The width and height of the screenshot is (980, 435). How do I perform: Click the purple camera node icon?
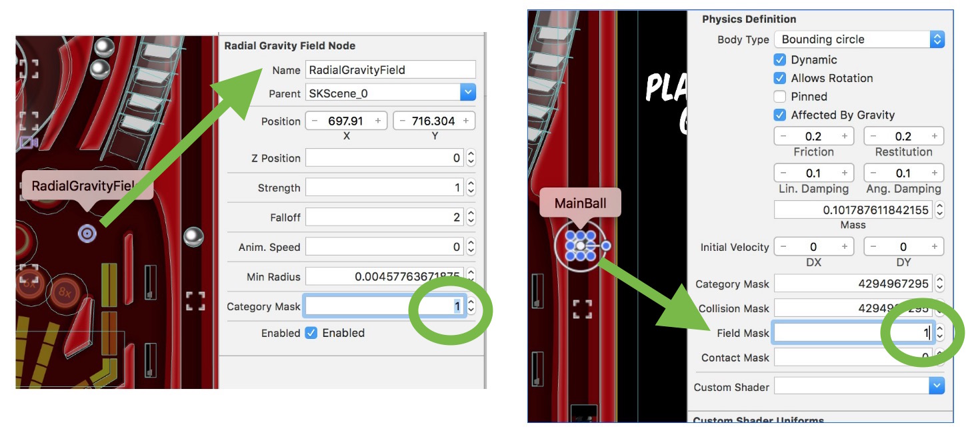coord(28,142)
